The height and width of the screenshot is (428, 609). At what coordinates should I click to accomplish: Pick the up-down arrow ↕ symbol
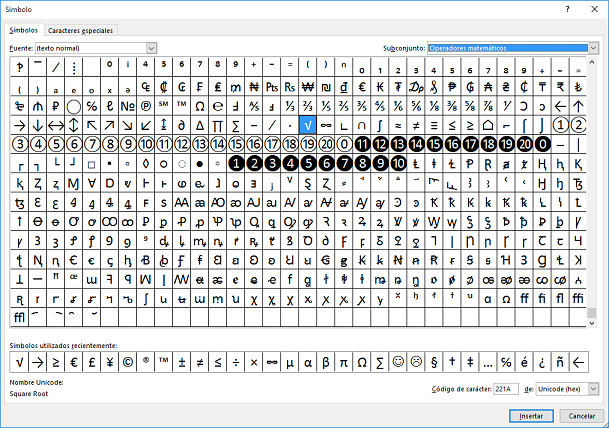pos(73,125)
